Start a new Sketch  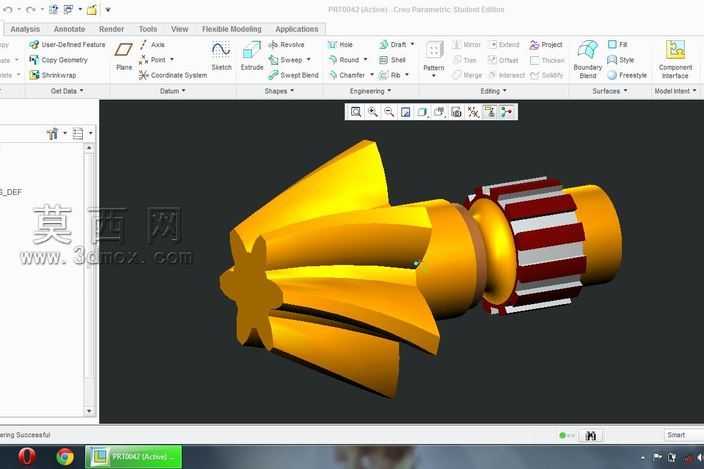[221, 56]
